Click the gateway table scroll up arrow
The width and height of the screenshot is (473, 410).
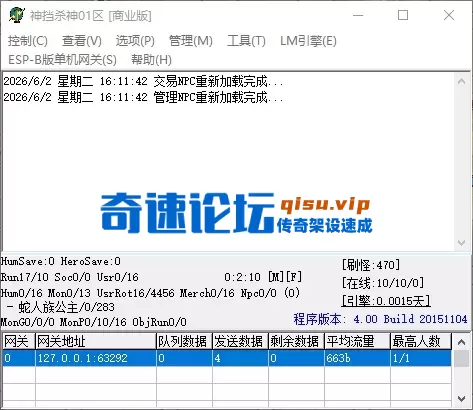[462, 342]
